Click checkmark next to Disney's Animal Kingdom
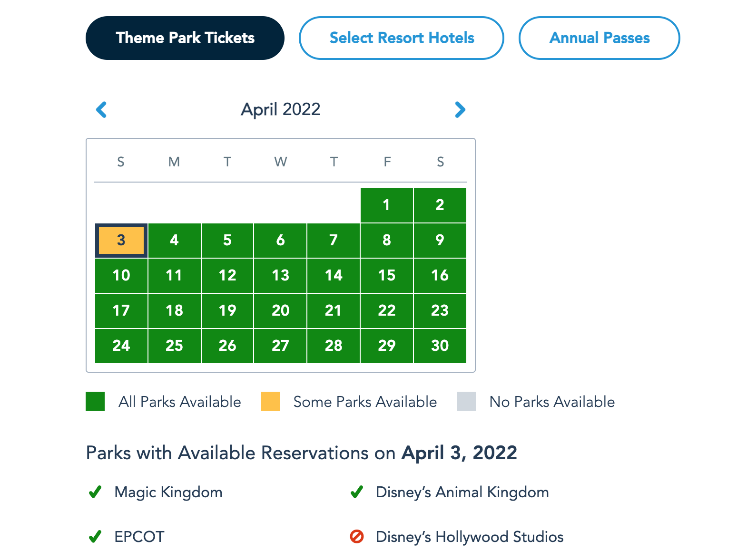This screenshot has width=747, height=560. pos(357,492)
